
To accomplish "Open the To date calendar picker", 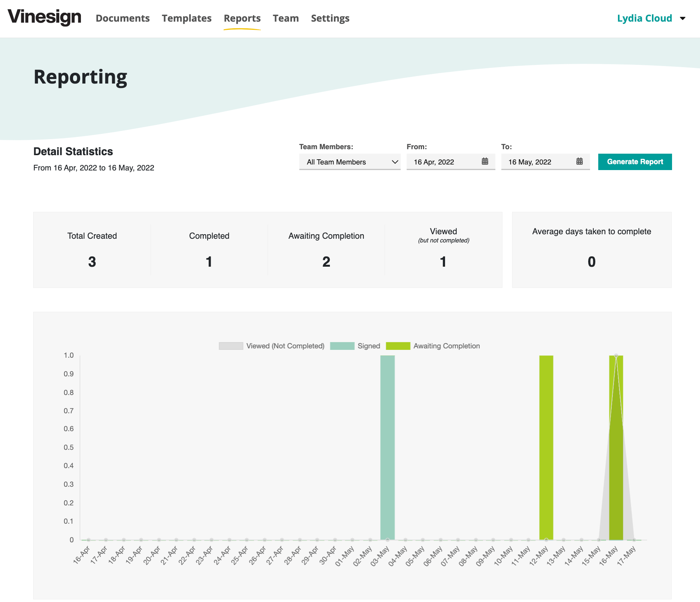I will click(x=579, y=161).
